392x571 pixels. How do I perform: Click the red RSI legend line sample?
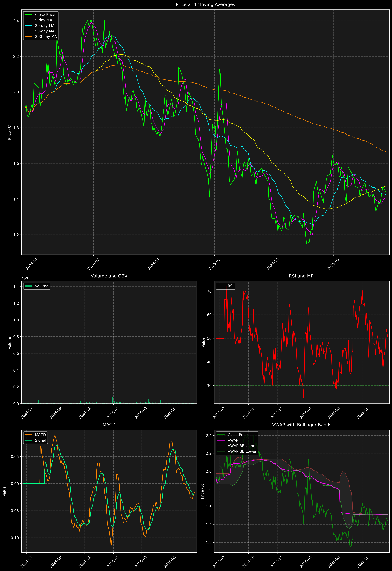point(221,286)
